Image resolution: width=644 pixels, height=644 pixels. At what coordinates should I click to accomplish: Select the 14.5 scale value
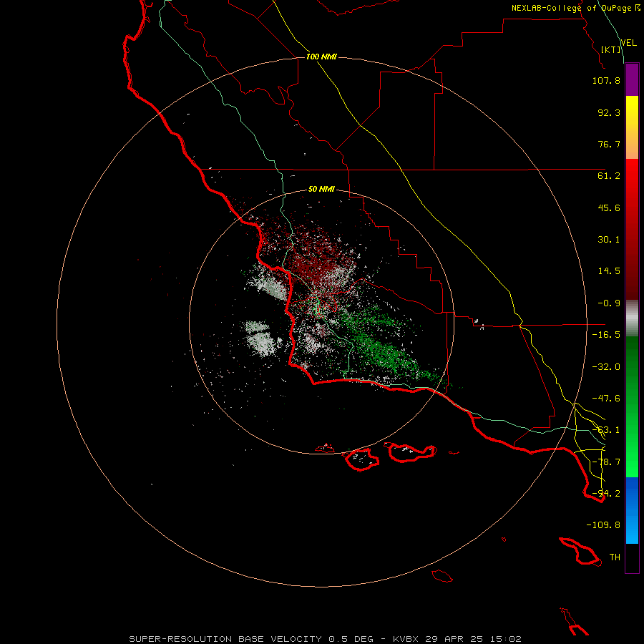pos(609,271)
